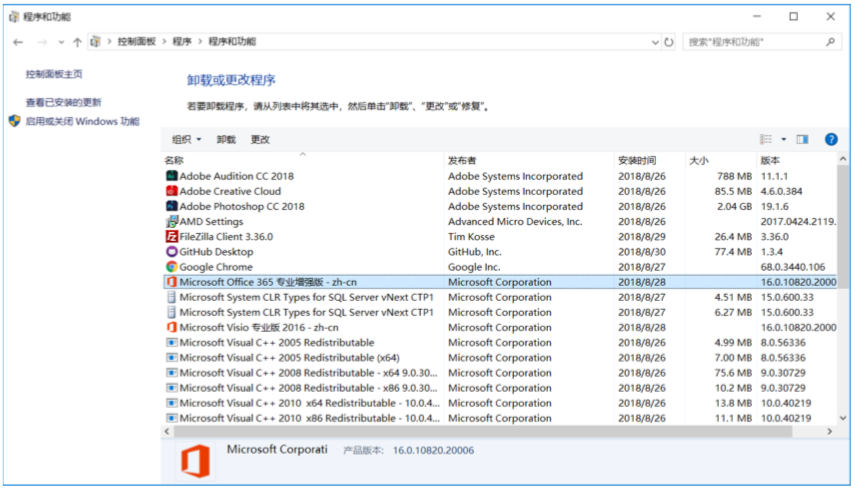Click the 更改 toolbar button
Viewport: 855px width, 490px height.
[x=260, y=140]
